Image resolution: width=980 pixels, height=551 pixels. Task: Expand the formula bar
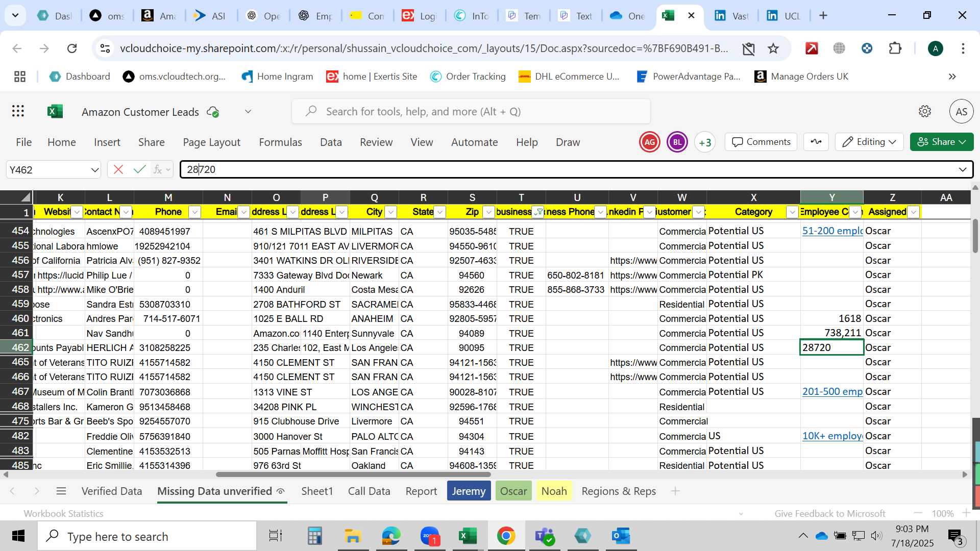coord(963,169)
